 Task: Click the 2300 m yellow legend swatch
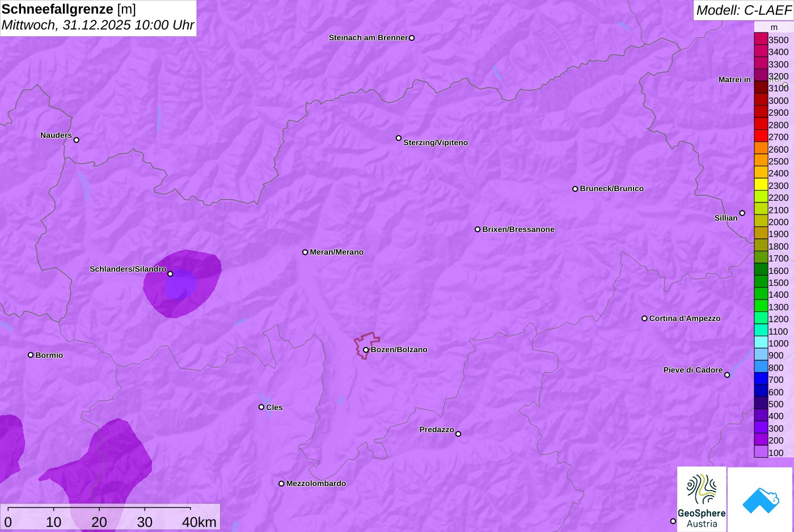tap(761, 185)
